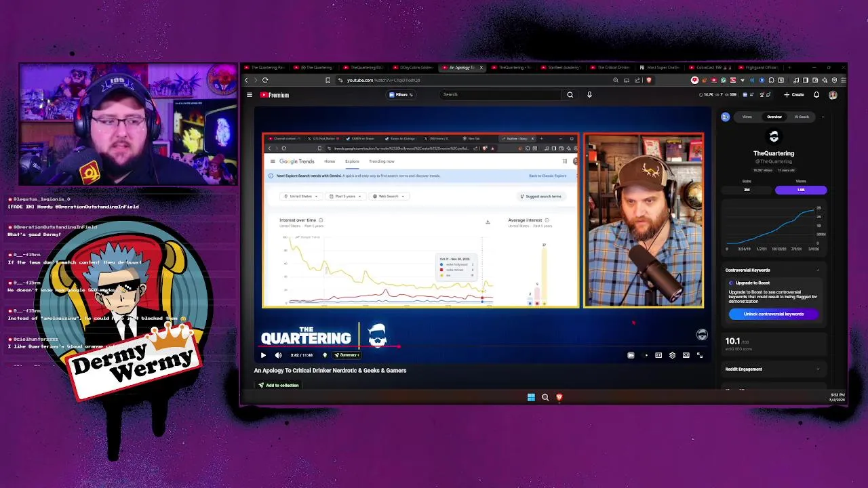Click the 10.1 vidIQ SEO score
Viewport: 868px width, 488px height.
tap(732, 341)
